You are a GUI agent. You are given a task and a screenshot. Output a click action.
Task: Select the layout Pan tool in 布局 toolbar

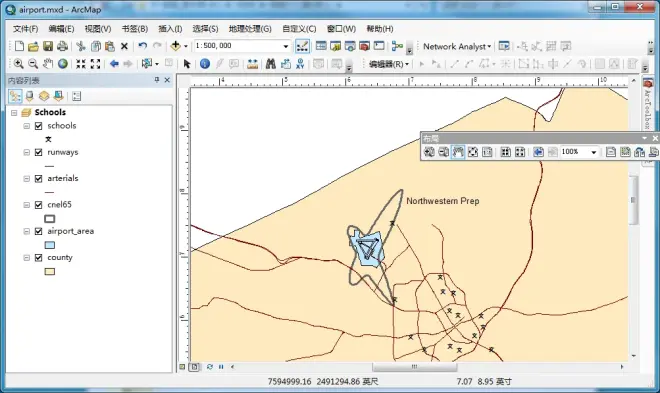coord(458,152)
